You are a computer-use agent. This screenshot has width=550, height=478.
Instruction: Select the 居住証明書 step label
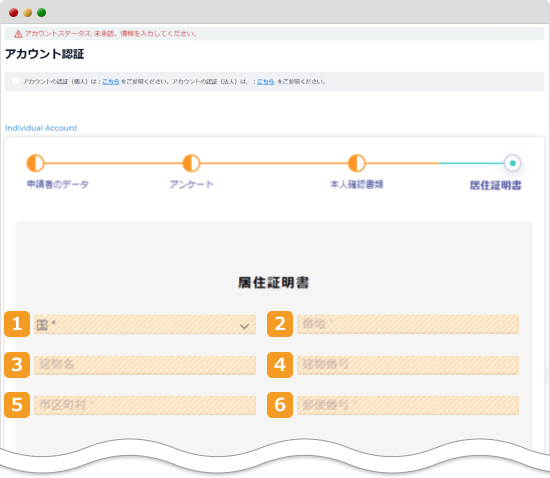(495, 185)
